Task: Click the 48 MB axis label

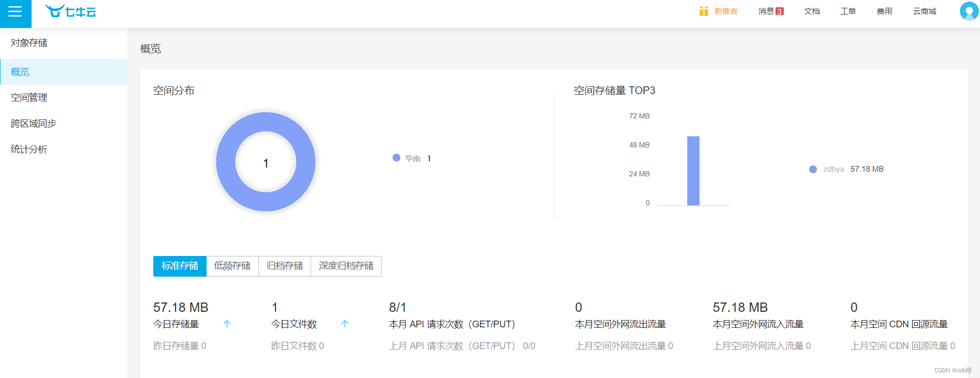Action: pos(639,145)
